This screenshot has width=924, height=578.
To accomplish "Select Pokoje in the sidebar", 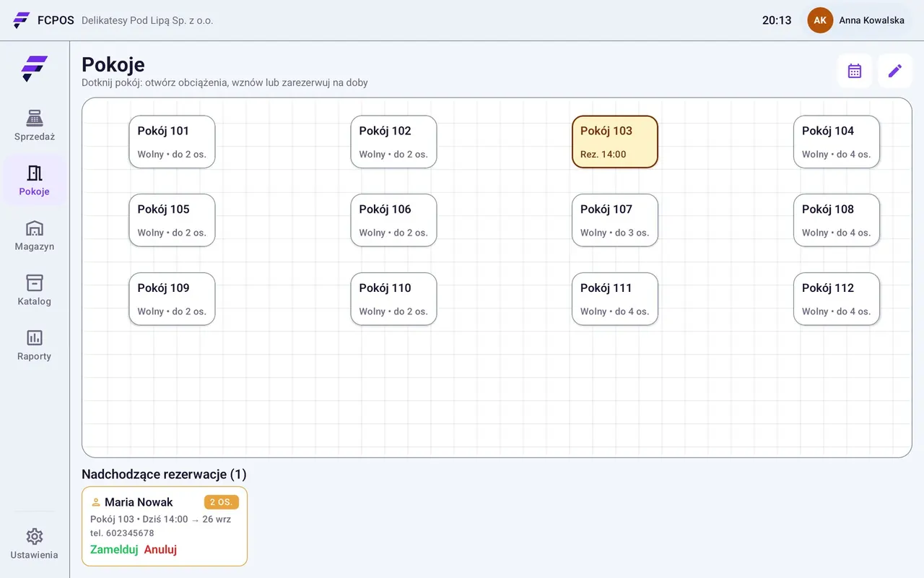I will pyautogui.click(x=35, y=181).
